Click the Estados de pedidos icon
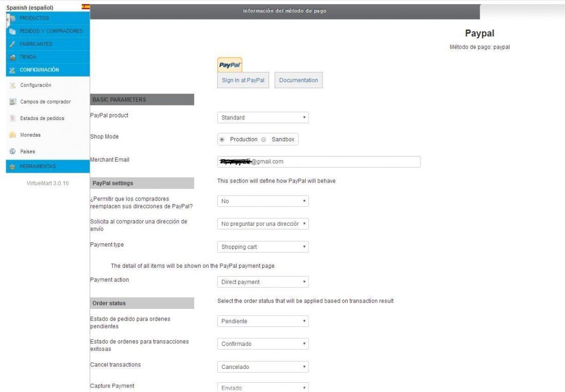This screenshot has width=565, height=392. tap(13, 119)
